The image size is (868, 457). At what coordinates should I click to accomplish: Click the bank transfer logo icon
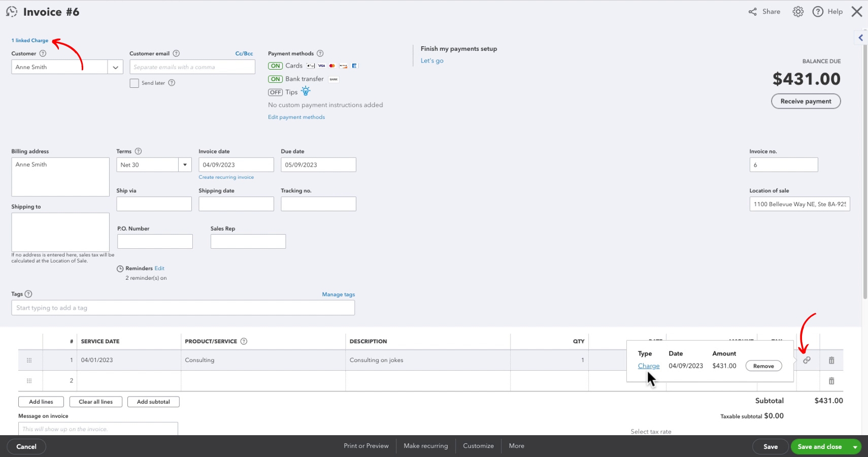pos(333,79)
